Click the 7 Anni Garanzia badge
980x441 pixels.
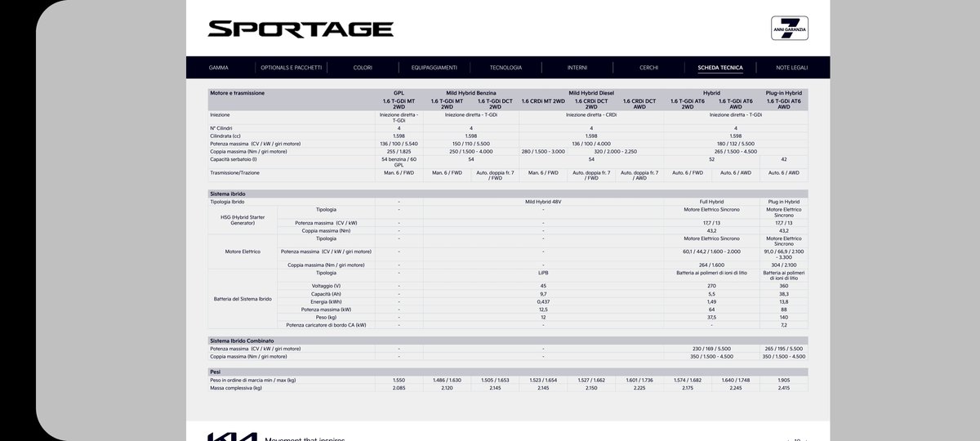[x=790, y=29]
